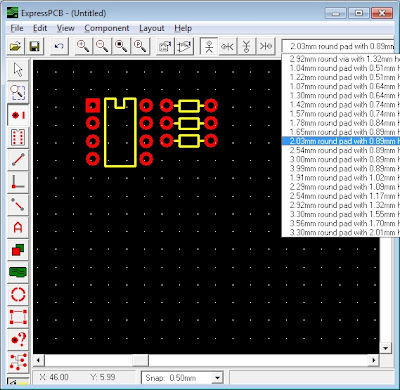Select the zoom to region tool
400x390 pixels.
(18, 92)
